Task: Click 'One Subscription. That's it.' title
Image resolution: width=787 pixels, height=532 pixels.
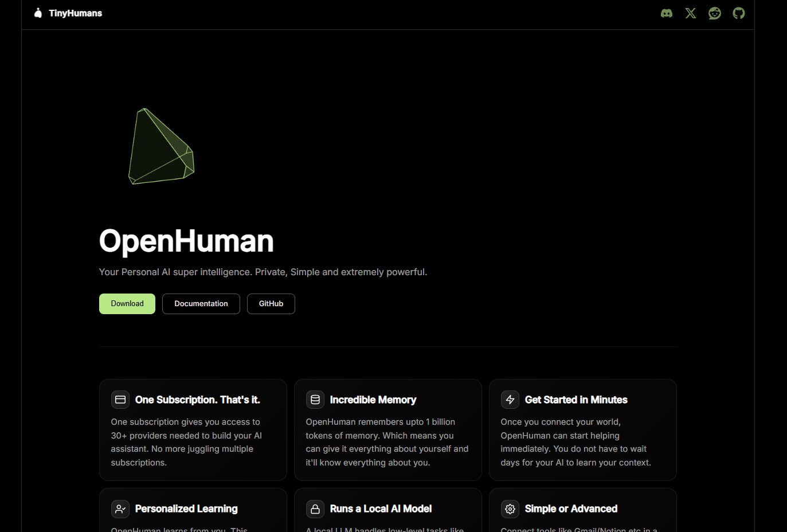Action: click(x=198, y=400)
